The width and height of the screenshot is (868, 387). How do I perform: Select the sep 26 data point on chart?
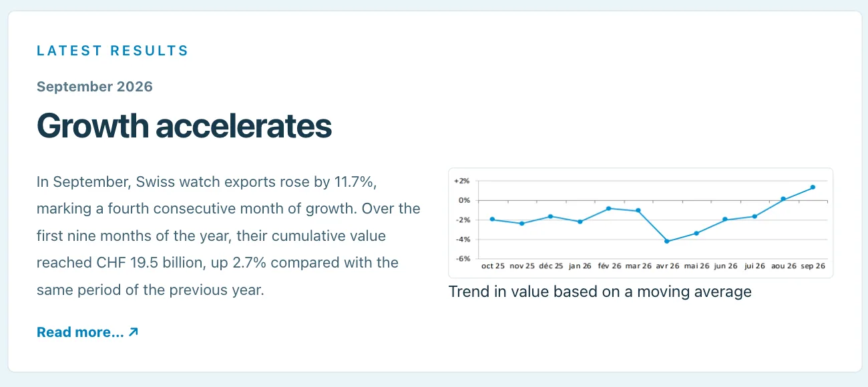813,187
